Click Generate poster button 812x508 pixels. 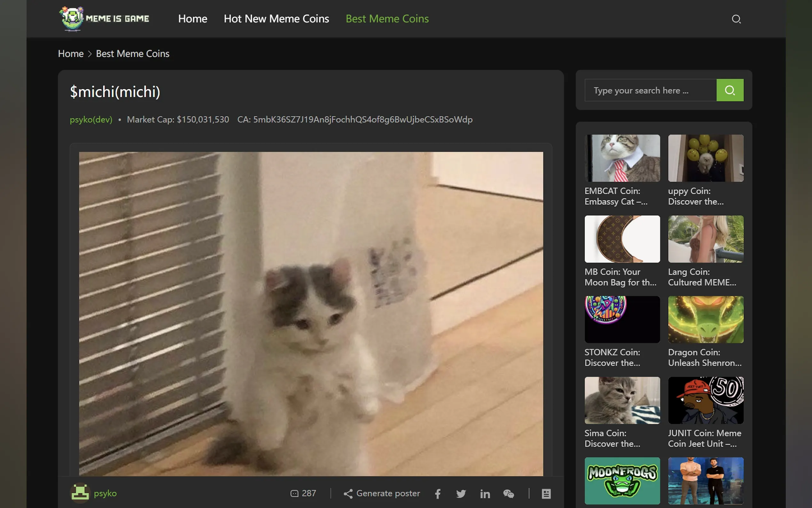382,493
